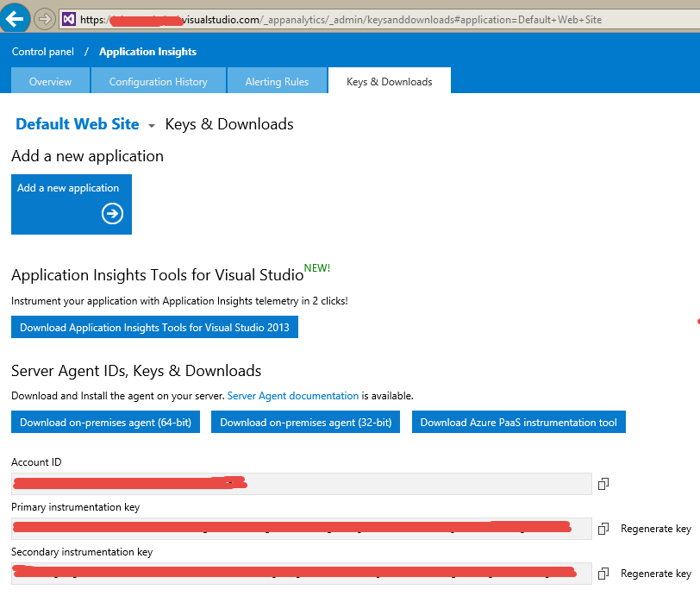
Task: Open the Overview tab
Action: click(x=51, y=81)
